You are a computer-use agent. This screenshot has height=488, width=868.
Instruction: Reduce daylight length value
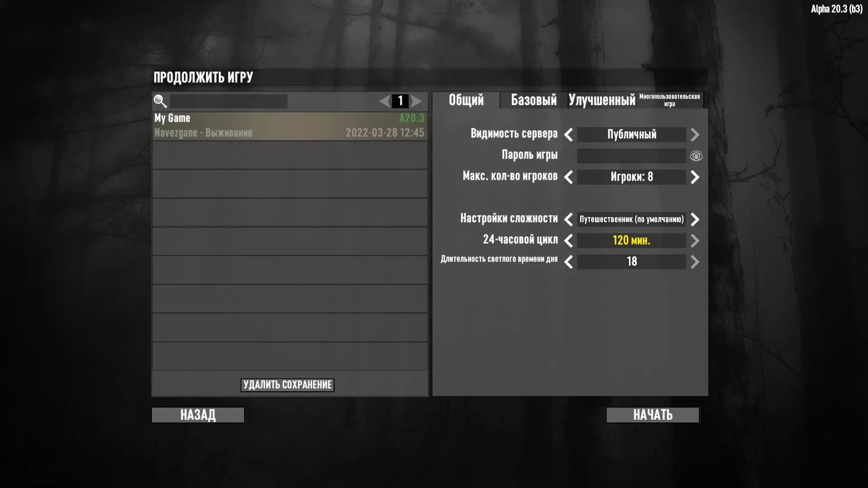[569, 262]
